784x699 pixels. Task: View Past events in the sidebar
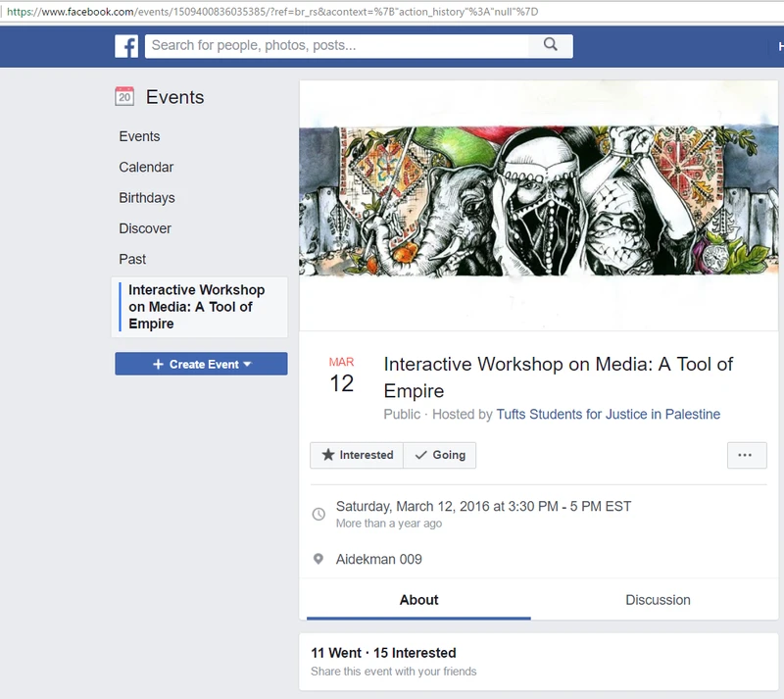coord(132,259)
